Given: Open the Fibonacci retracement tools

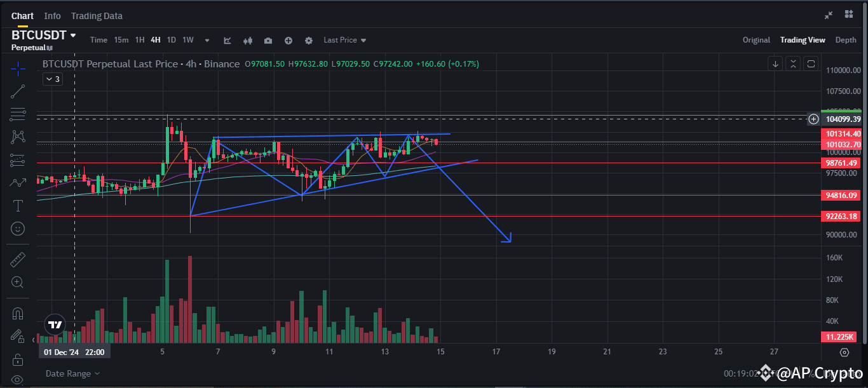Looking at the screenshot, I should (18, 114).
